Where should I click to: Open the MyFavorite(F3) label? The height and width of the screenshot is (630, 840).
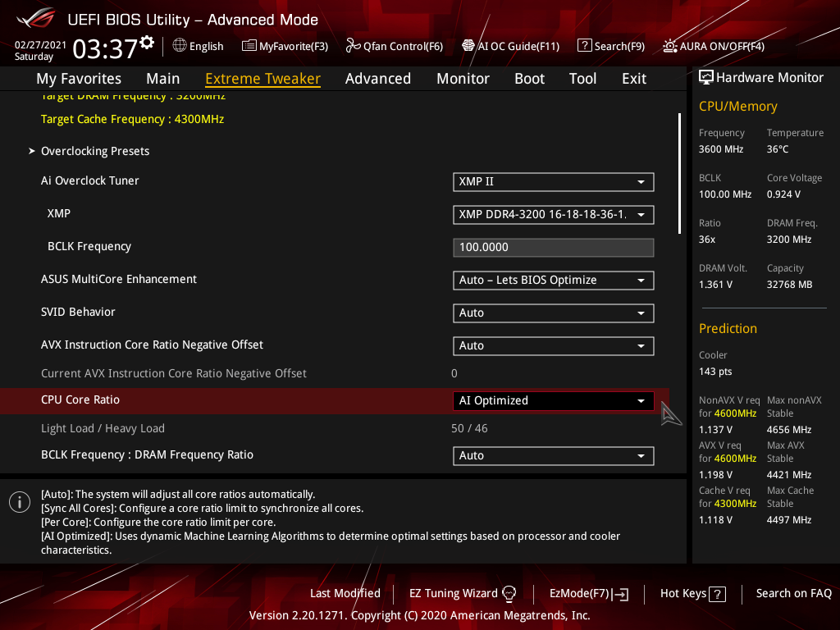294,46
